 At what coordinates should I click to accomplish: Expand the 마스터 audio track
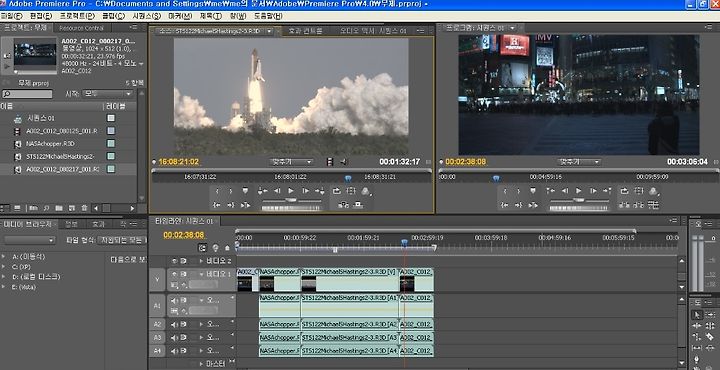point(202,364)
